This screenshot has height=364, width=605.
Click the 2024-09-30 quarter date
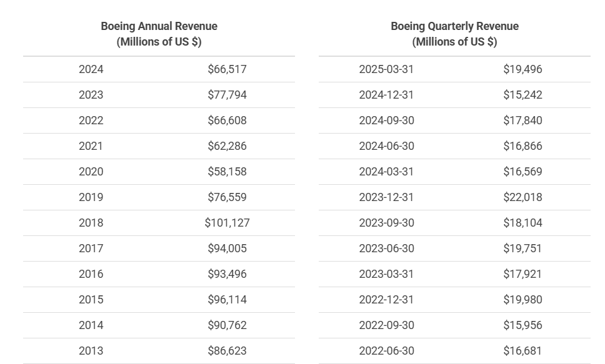(386, 121)
